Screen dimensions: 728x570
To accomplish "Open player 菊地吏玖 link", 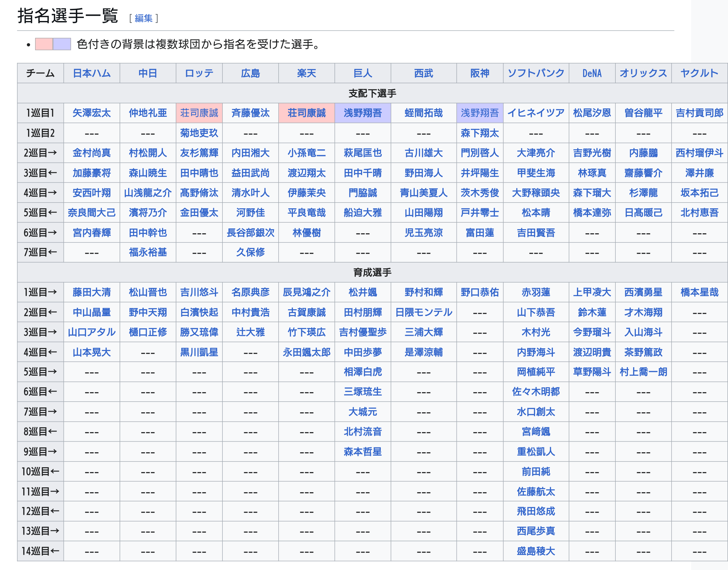I will 199,133.
